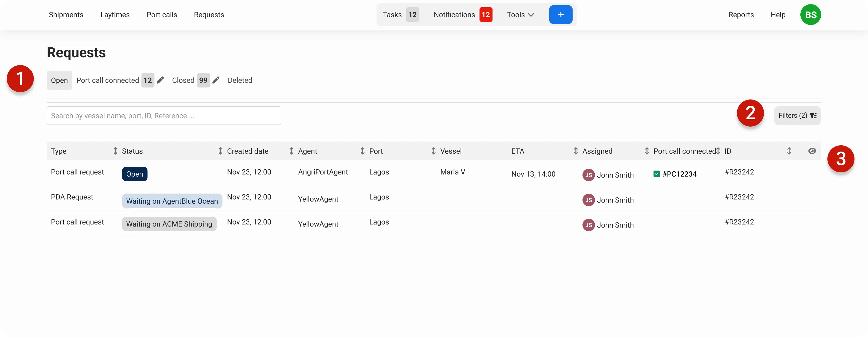Screen dimensions: 868x338
Task: Sort by the Agent column arrows
Action: (x=362, y=151)
